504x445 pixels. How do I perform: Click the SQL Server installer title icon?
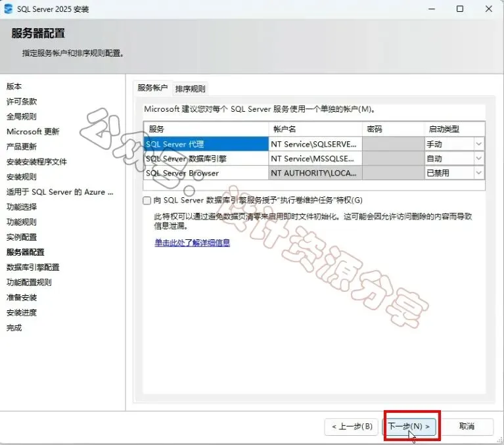pos(8,9)
